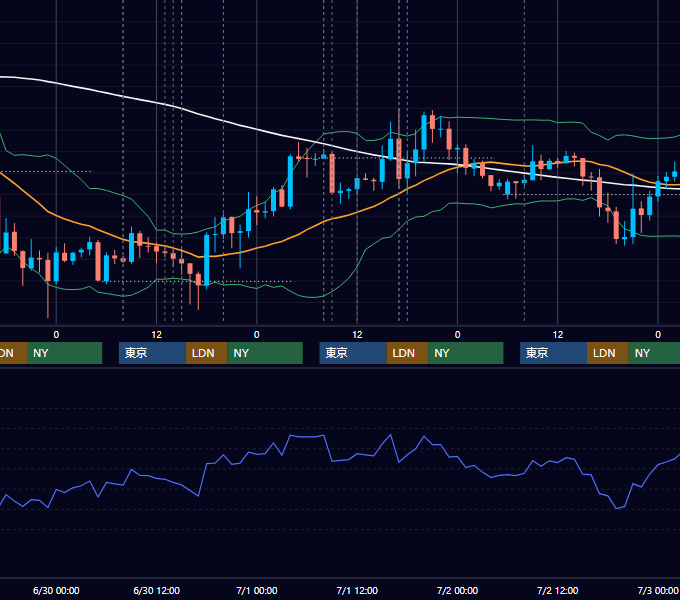680x600 pixels.
Task: Click the LDN session block for June 30
Action: tap(206, 353)
